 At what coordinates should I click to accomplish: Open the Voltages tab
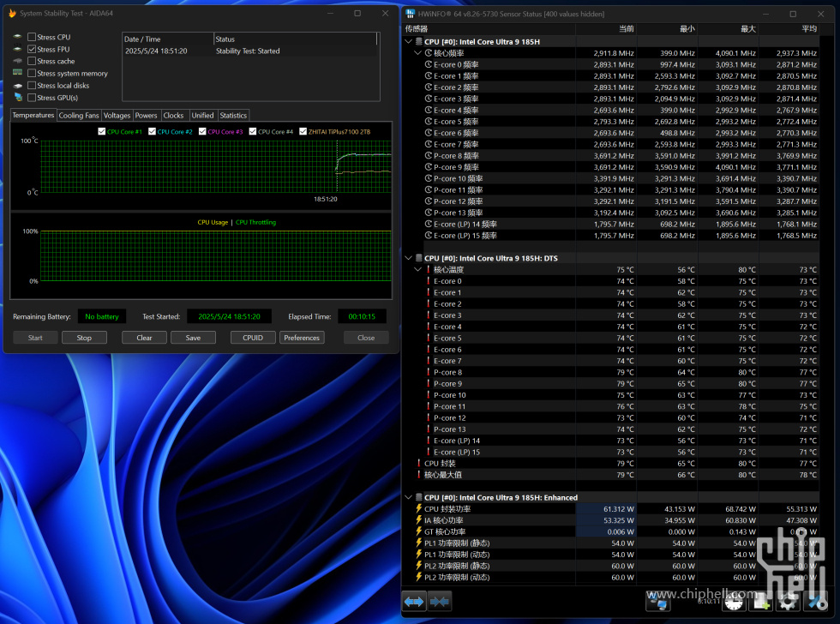(x=117, y=115)
